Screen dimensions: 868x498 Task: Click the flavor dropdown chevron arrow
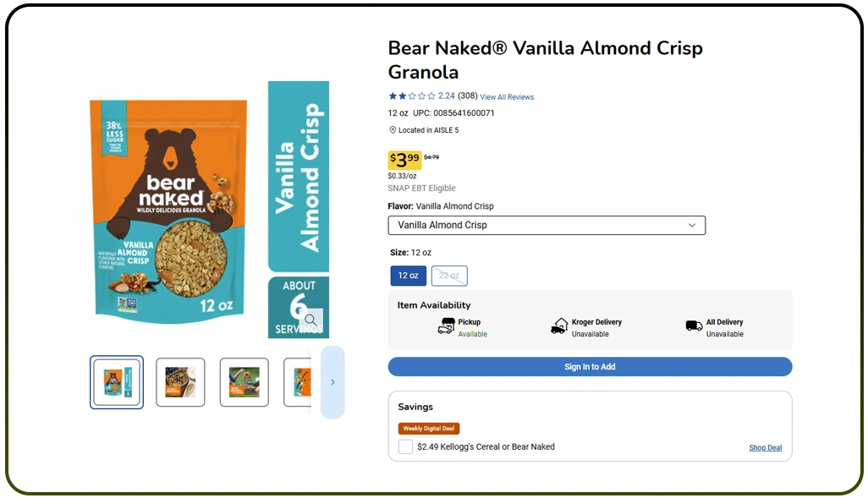coord(692,226)
